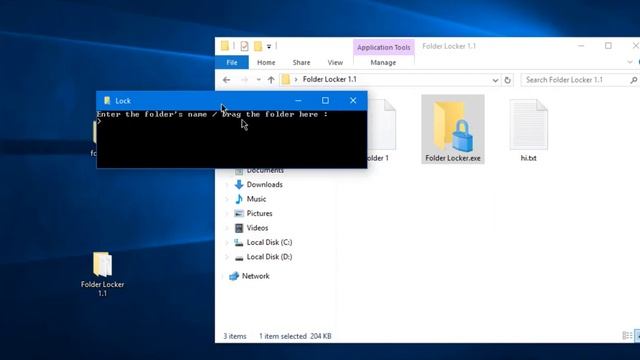This screenshot has height=360, width=640.
Task: Open the View ribbon tab
Action: pyautogui.click(x=335, y=62)
